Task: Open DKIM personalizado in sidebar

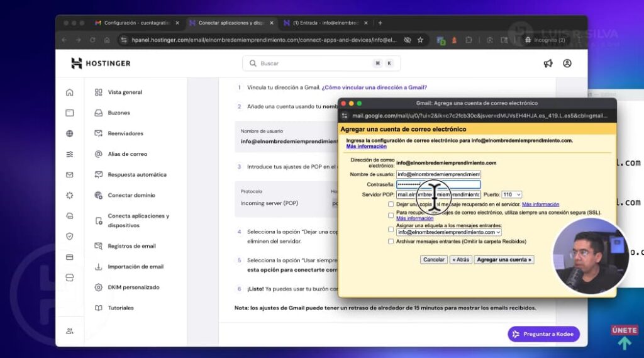Action: [133, 288]
